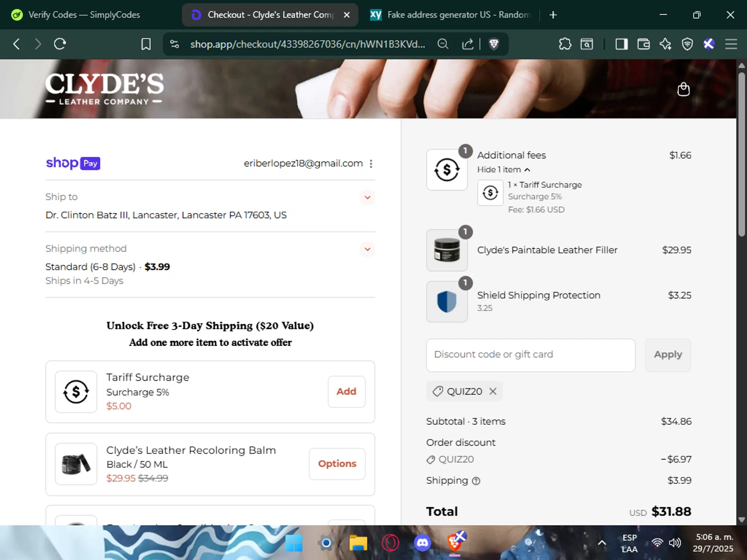Go back to previous page
Screen dimensions: 747x560
point(16,44)
